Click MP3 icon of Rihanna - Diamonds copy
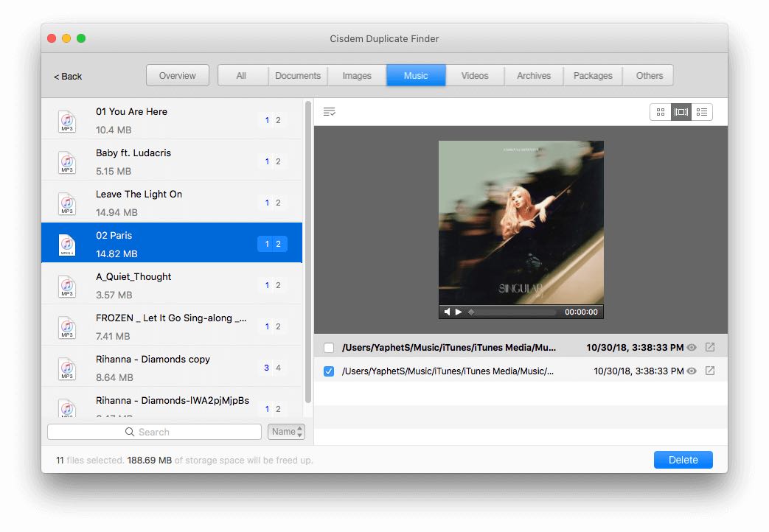Image resolution: width=769 pixels, height=532 pixels. tap(67, 368)
